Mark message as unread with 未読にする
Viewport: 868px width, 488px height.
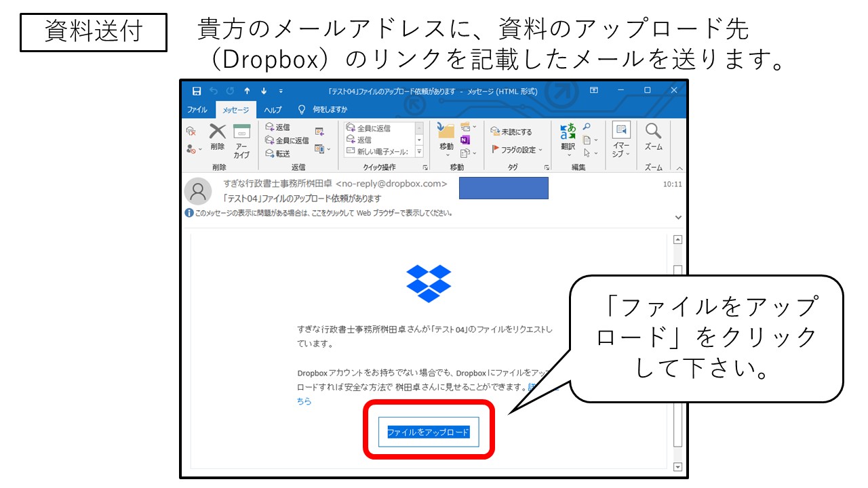pyautogui.click(x=512, y=131)
